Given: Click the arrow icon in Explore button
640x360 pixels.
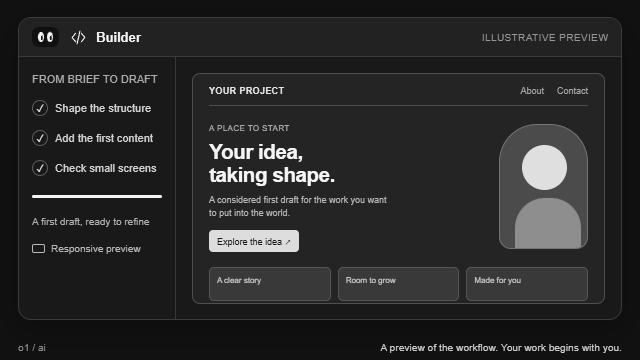Looking at the screenshot, I should [288, 242].
